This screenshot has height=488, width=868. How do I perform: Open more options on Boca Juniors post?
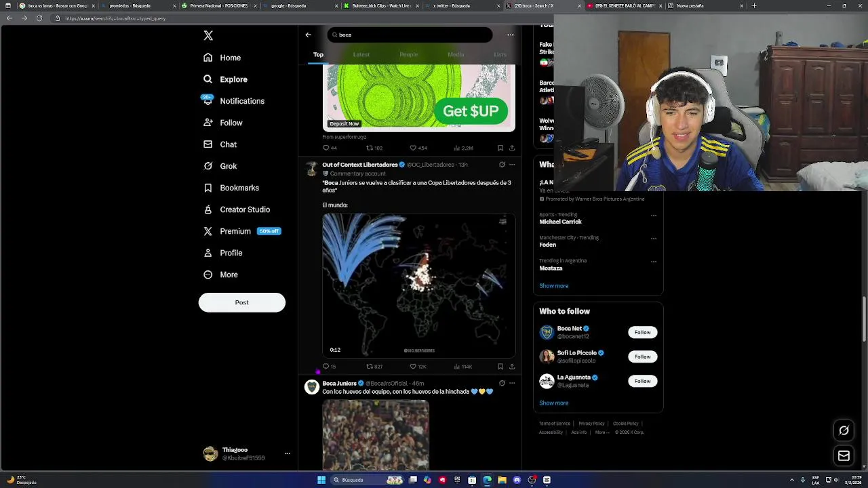[x=512, y=384]
